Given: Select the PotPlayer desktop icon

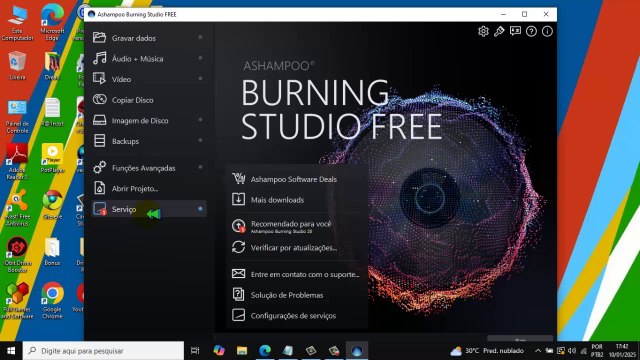Looking at the screenshot, I should click(52, 158).
